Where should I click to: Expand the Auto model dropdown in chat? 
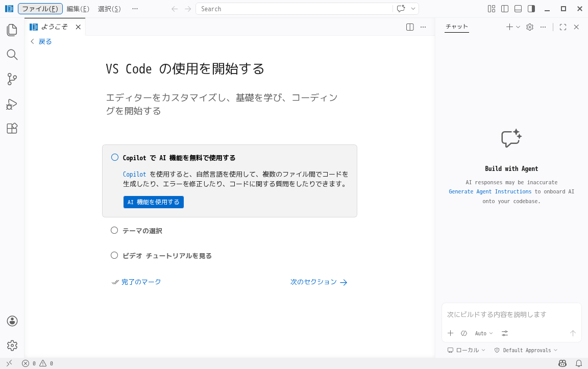click(484, 333)
